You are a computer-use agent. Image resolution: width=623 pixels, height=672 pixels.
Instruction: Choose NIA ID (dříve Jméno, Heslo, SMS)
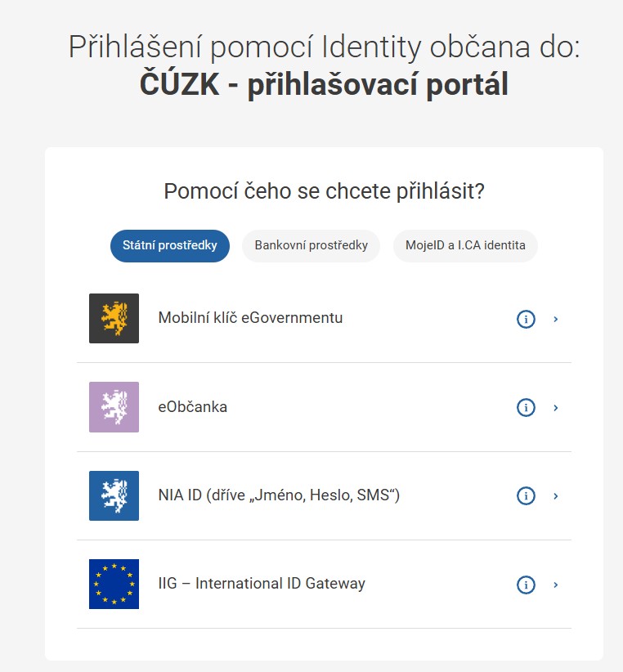click(x=279, y=495)
